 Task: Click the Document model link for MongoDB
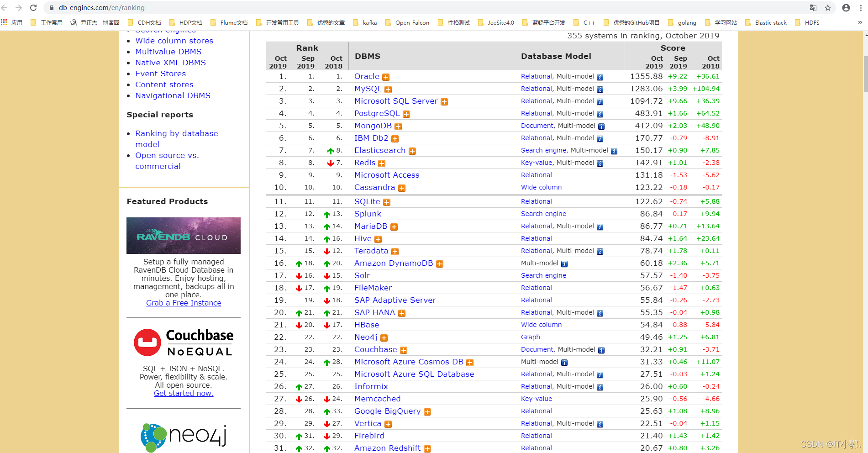[537, 126]
